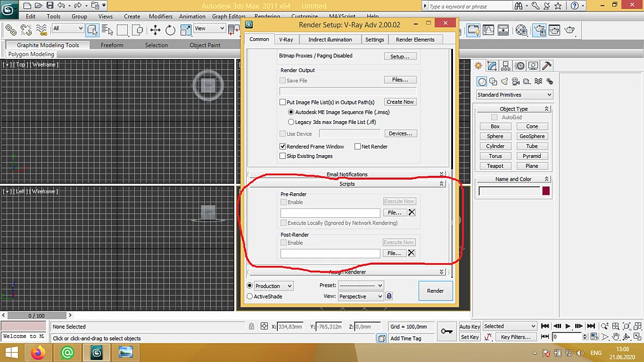
Task: Select the ActiveShade radio button
Action: [x=250, y=296]
